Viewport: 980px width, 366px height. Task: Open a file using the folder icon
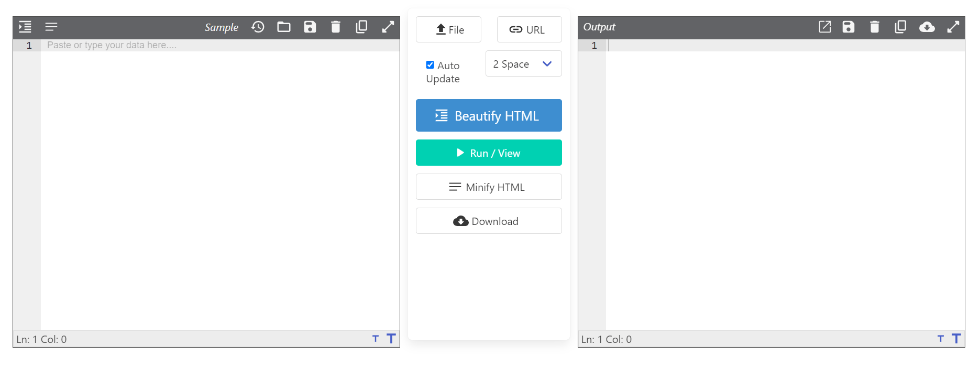click(x=284, y=27)
